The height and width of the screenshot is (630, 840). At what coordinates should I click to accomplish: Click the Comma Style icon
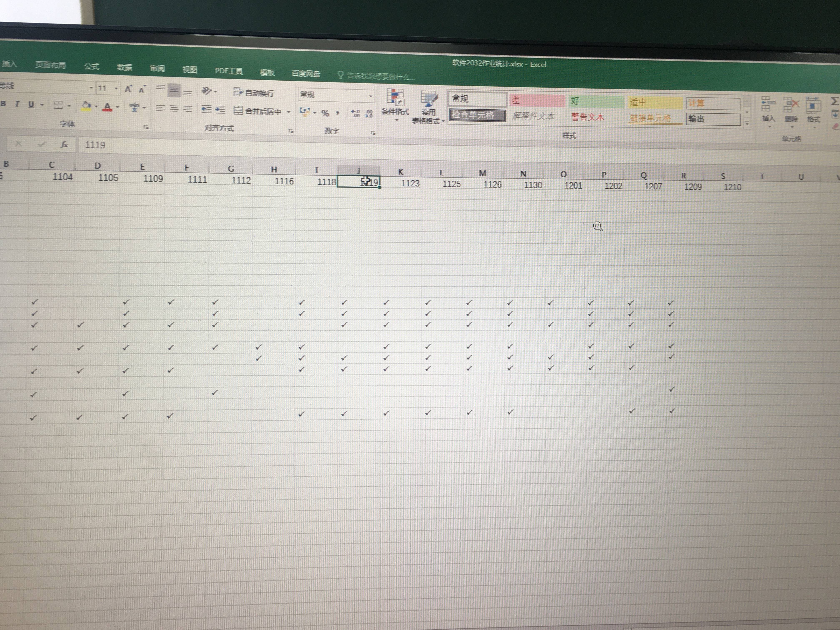click(337, 113)
